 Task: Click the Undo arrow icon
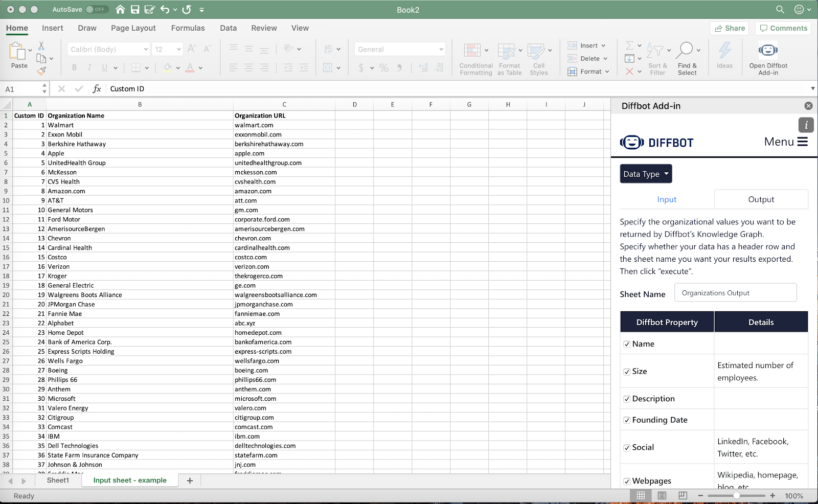click(165, 9)
